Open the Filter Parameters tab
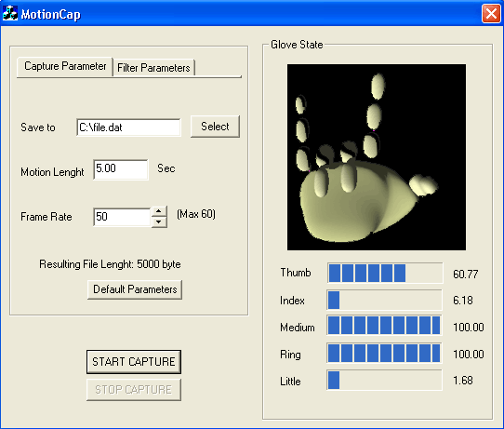Screen dimensions: 504x429 pyautogui.click(x=153, y=68)
